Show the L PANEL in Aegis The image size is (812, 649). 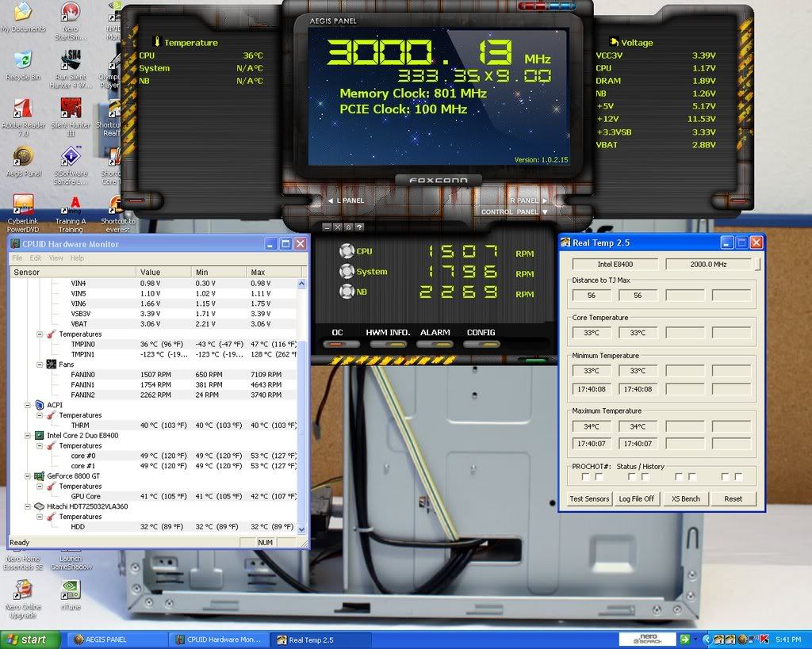346,200
